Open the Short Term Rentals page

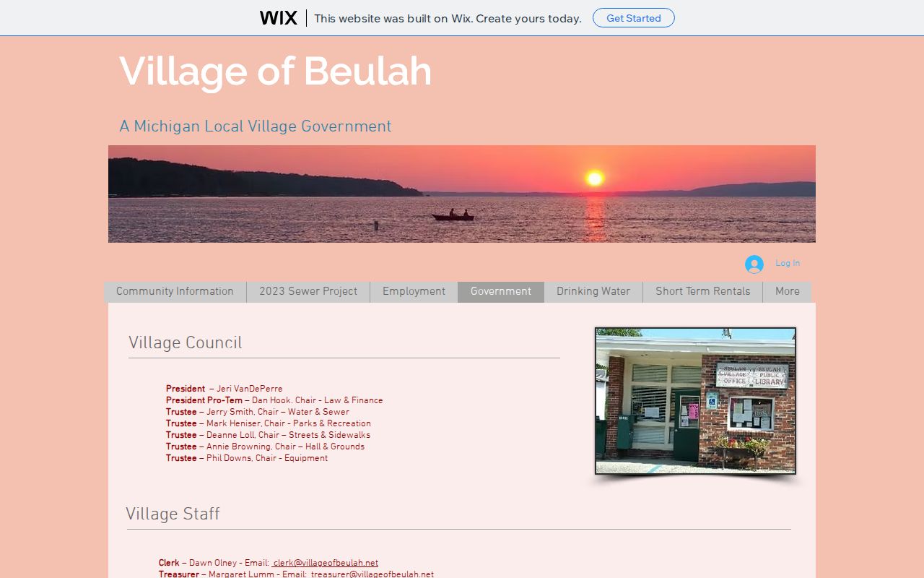703,292
